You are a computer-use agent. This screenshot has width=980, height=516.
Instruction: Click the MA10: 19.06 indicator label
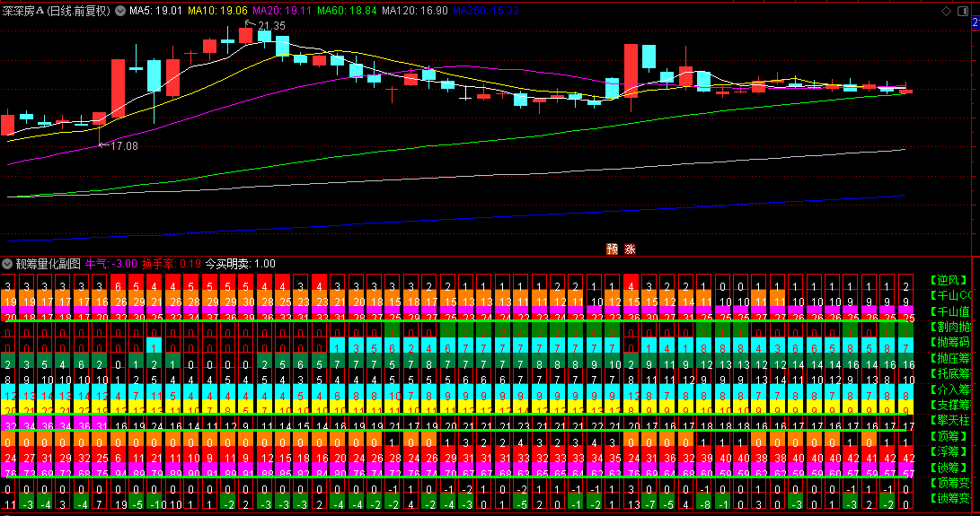coord(217,11)
